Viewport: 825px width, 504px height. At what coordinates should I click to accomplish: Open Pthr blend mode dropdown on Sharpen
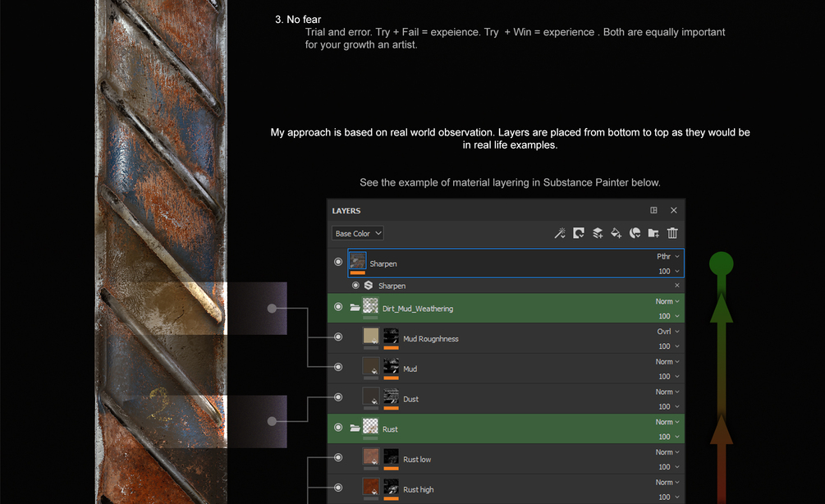click(x=667, y=256)
